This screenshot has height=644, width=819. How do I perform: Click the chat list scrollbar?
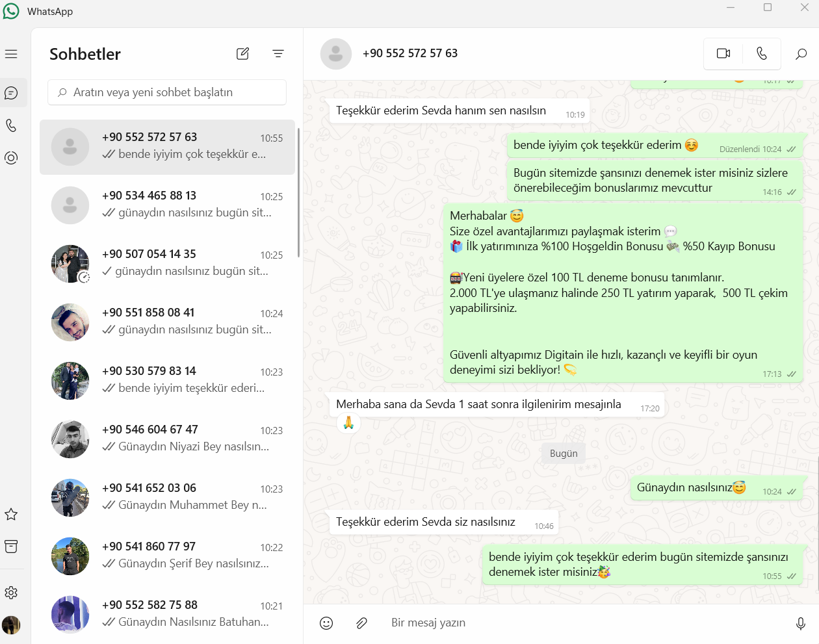click(298, 192)
